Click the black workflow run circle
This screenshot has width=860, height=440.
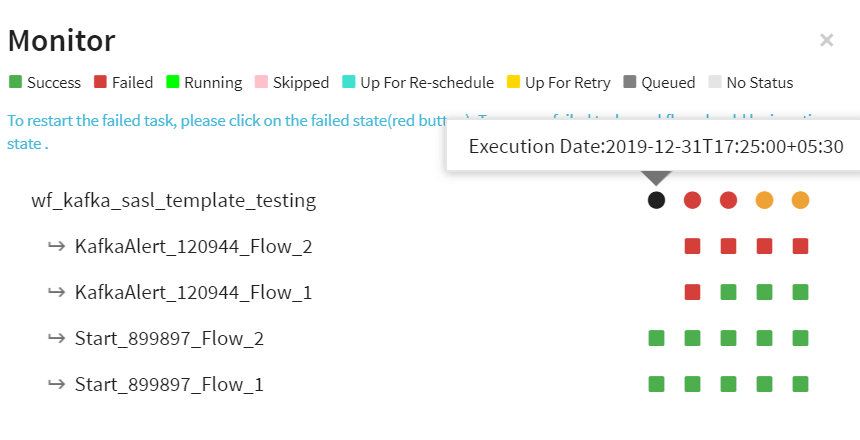coord(656,200)
